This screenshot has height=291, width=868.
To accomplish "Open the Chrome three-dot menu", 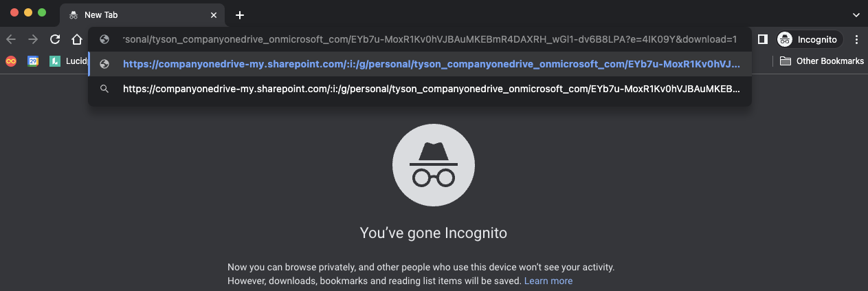I will click(x=856, y=39).
